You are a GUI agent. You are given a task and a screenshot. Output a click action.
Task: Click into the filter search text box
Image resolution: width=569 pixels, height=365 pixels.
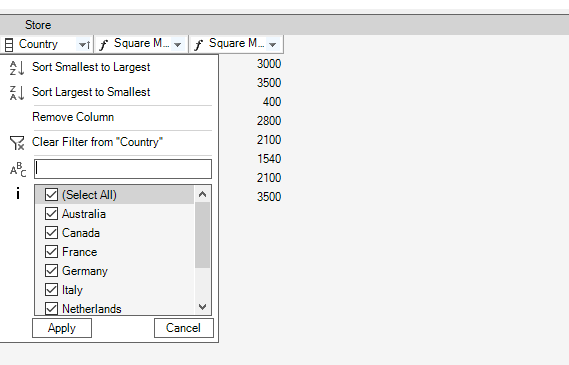pos(123,169)
